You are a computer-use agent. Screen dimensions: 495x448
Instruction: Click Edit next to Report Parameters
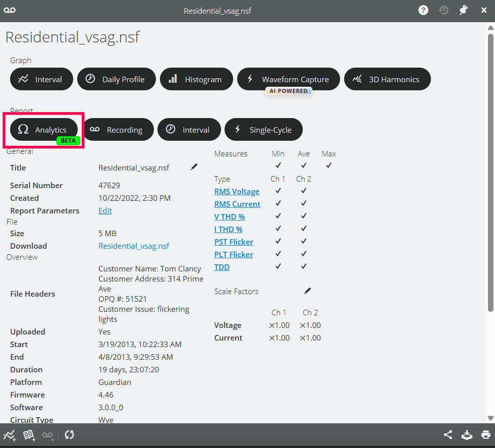(x=105, y=210)
